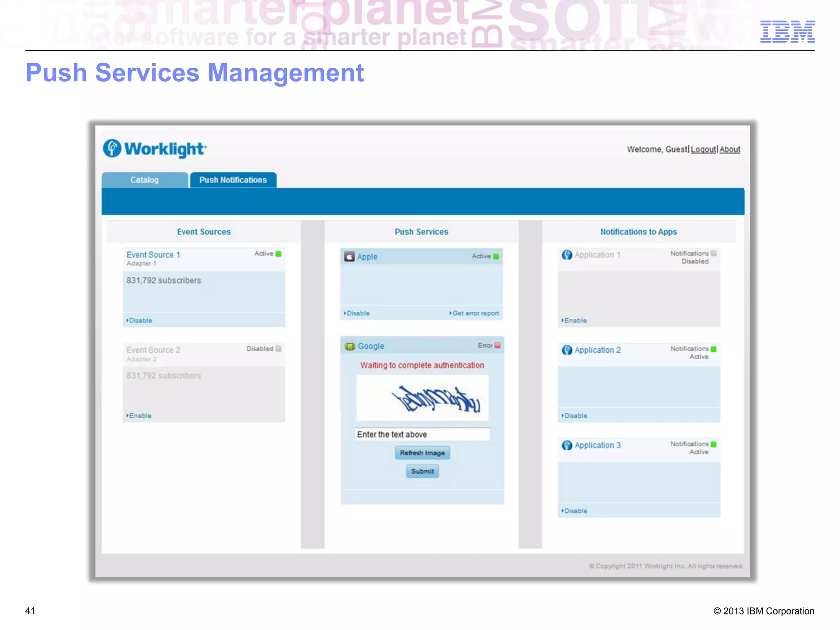Click the Google service name

[371, 346]
